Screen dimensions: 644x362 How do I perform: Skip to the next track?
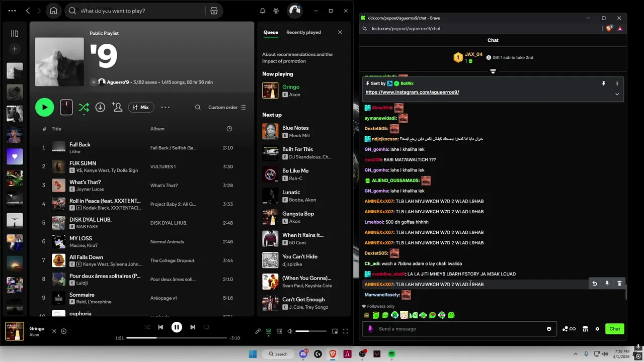193,327
